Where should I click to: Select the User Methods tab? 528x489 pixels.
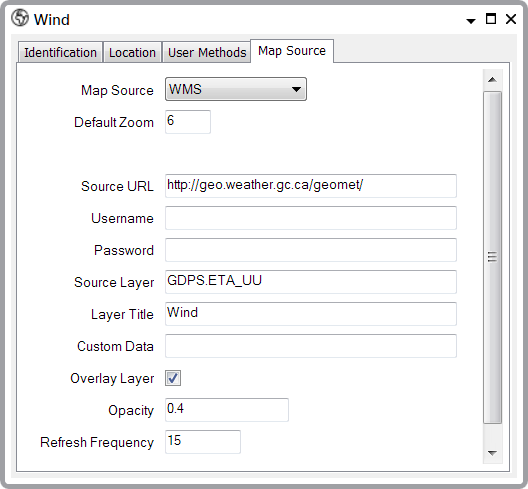(x=207, y=53)
